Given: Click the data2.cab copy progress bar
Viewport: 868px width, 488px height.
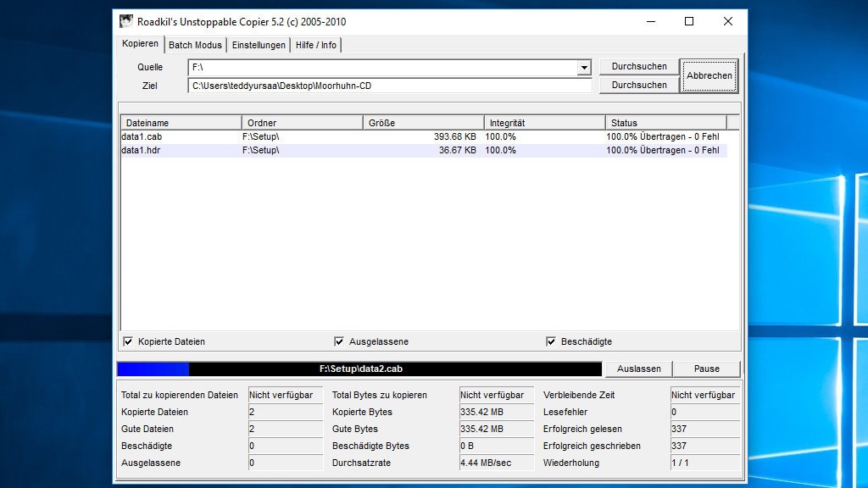Looking at the screenshot, I should [x=359, y=369].
